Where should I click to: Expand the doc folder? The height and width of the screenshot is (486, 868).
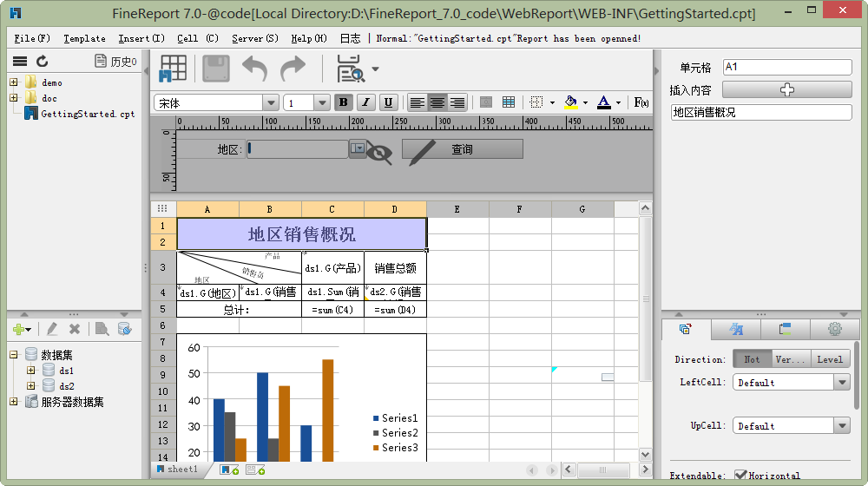tap(13, 97)
